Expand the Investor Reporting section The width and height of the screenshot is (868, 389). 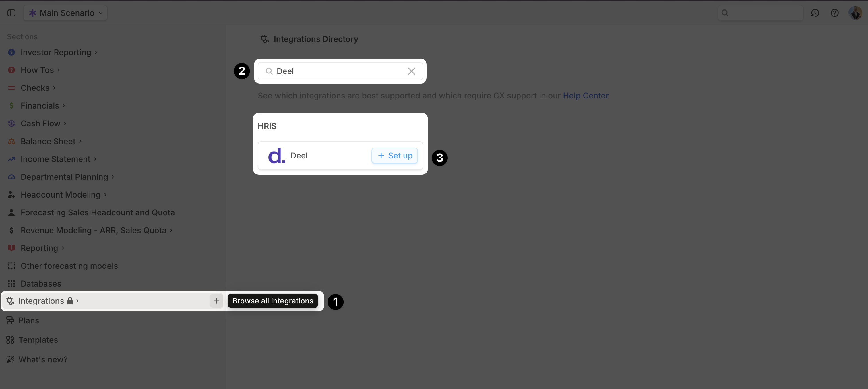[x=96, y=52]
